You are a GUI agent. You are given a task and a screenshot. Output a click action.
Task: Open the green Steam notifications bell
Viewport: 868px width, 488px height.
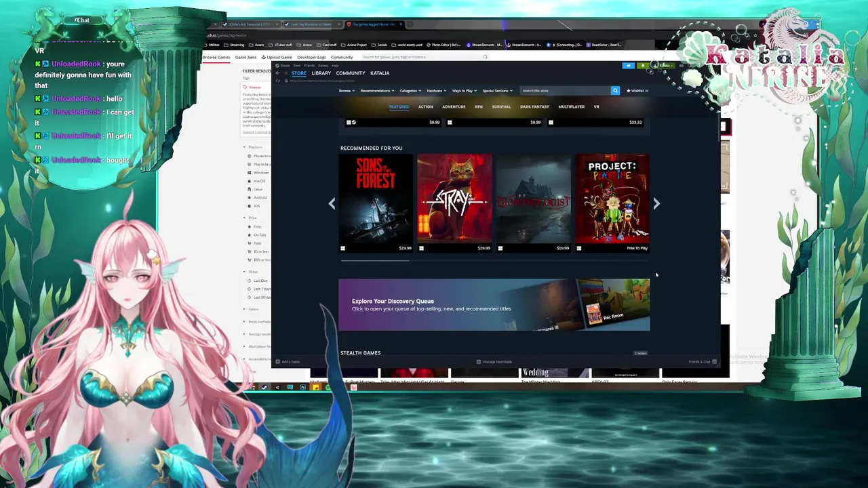[643, 66]
